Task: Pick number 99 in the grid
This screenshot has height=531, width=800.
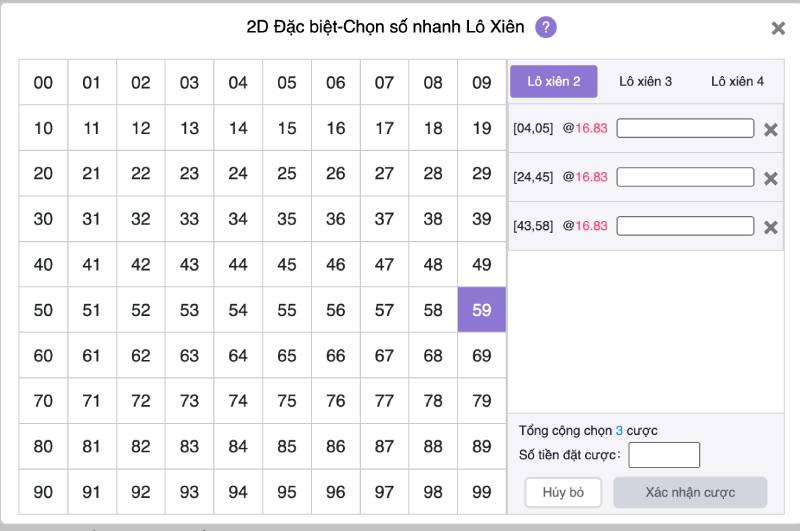Action: (x=482, y=492)
